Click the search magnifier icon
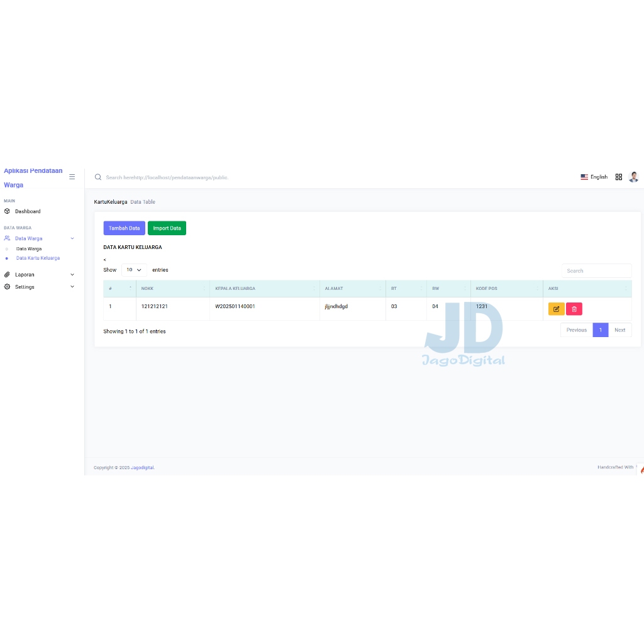 tap(97, 177)
